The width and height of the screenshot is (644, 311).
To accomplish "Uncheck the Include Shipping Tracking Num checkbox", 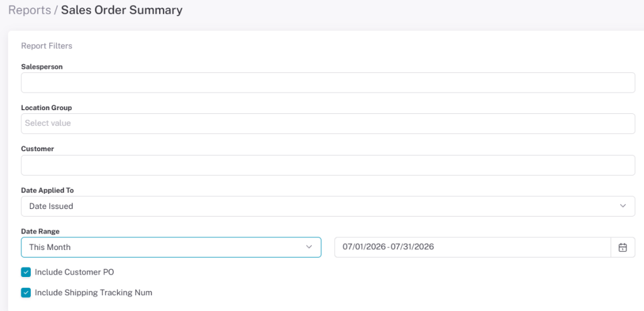I will pos(26,293).
